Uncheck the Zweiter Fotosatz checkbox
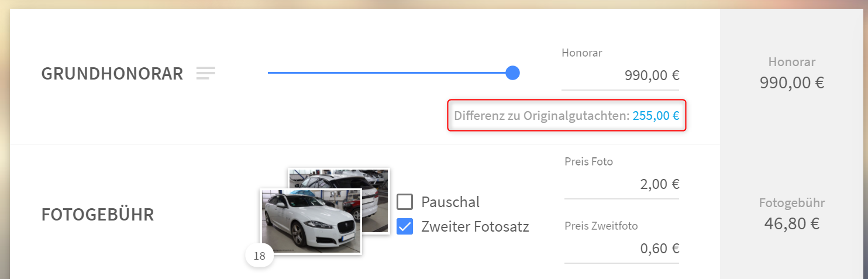The image size is (868, 279). [x=405, y=226]
